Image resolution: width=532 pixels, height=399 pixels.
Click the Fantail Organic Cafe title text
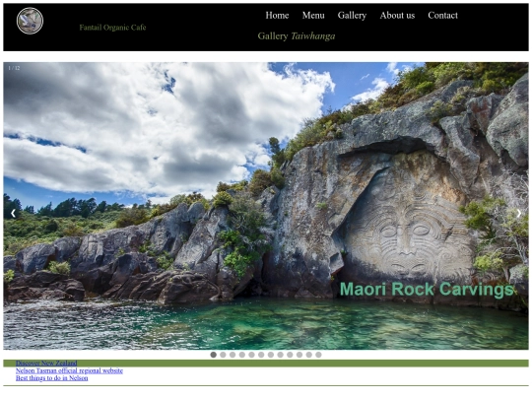pyautogui.click(x=112, y=28)
